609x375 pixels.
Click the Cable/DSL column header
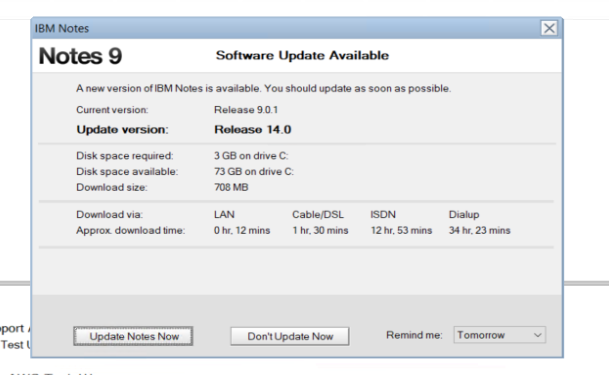[x=318, y=214]
